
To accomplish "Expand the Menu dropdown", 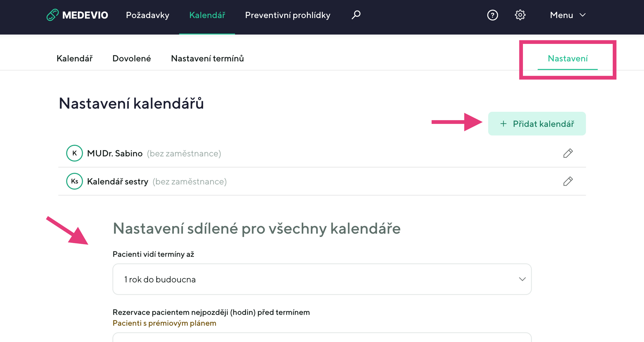I will click(567, 15).
